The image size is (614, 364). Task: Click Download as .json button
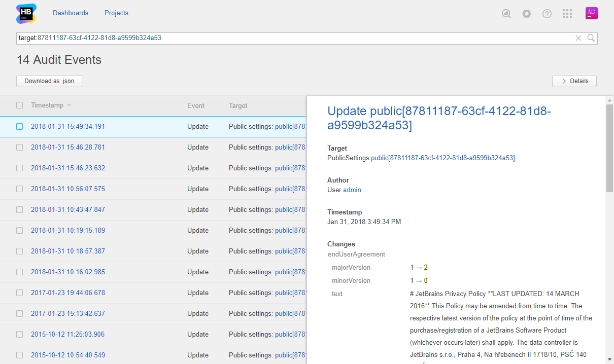coord(49,81)
